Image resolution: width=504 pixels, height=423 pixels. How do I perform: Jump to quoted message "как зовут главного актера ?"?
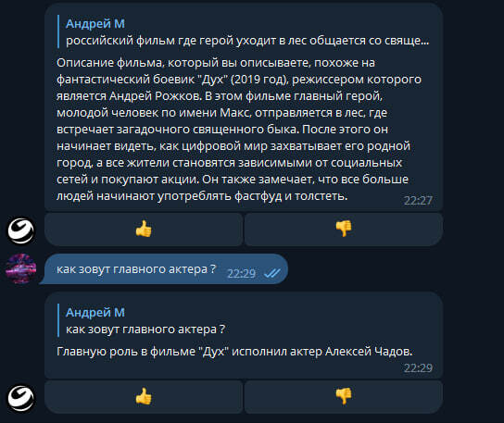(x=145, y=330)
